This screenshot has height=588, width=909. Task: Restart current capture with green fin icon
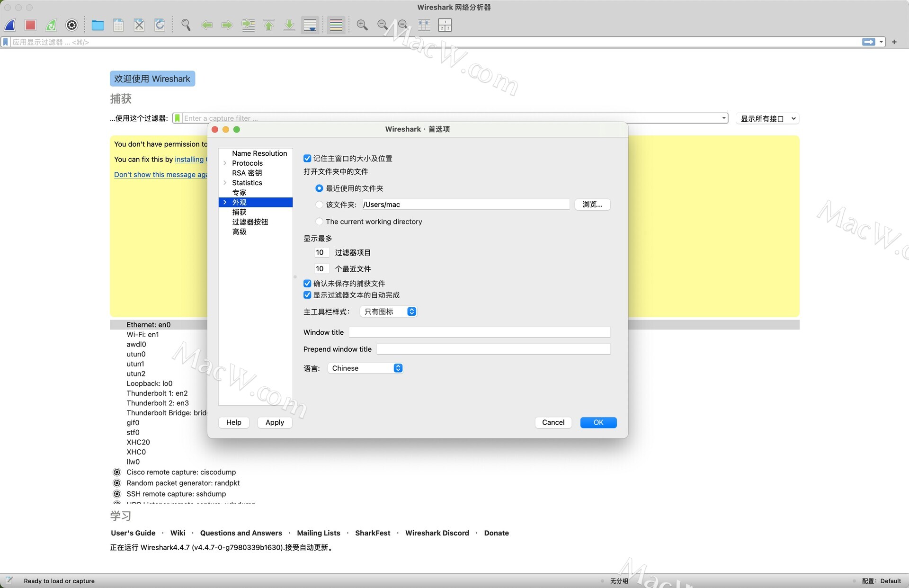tap(51, 25)
